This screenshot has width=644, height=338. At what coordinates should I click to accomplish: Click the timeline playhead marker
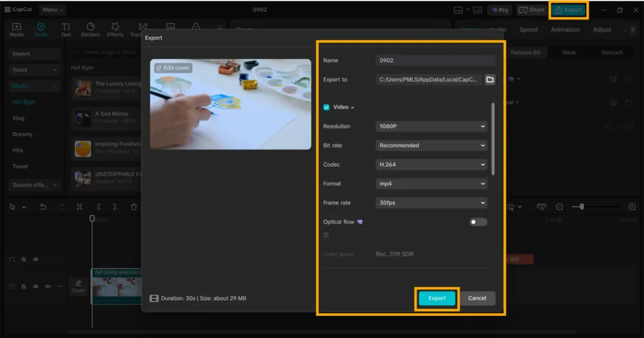(92, 219)
